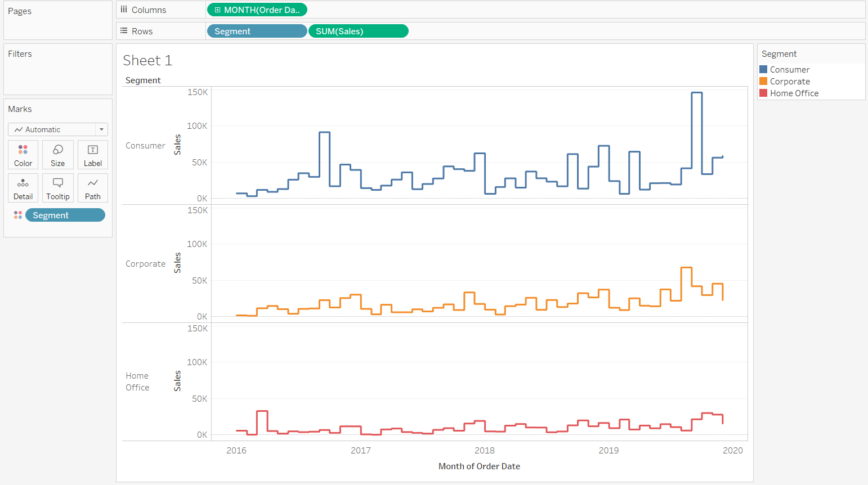The image size is (868, 485).
Task: Open the Size marks card
Action: click(x=57, y=155)
